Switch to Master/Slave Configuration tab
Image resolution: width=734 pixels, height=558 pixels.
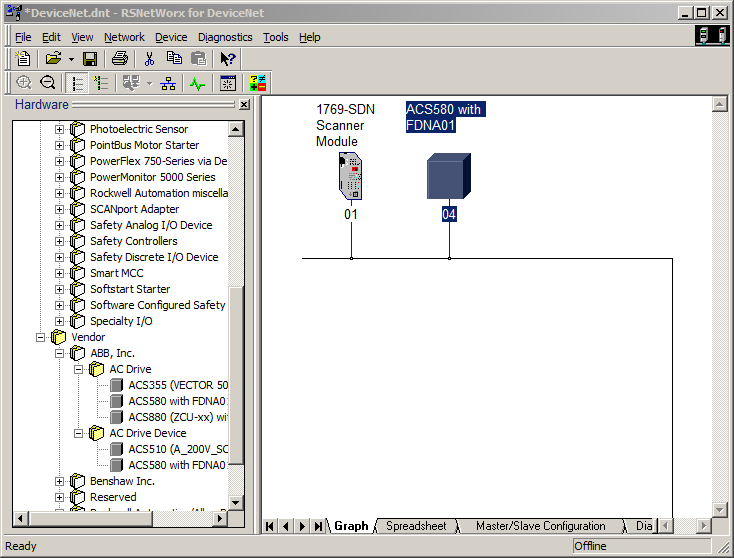click(540, 526)
